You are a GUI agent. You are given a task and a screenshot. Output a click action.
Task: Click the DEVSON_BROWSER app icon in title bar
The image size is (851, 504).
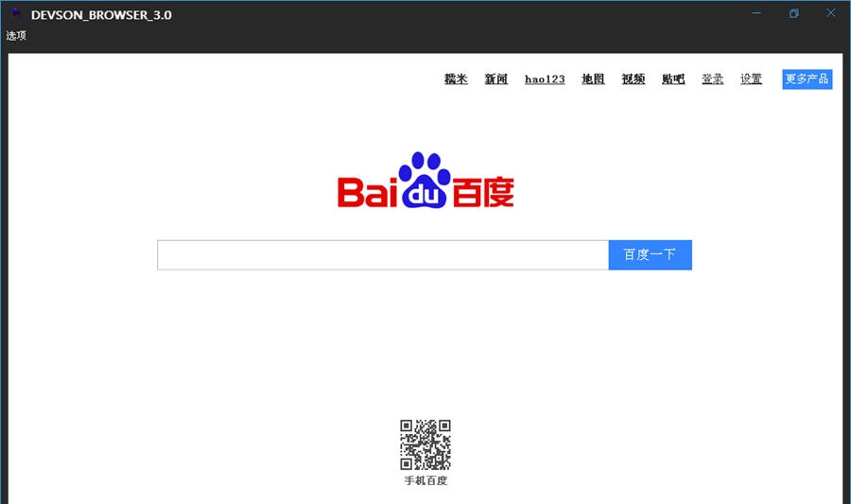[x=16, y=14]
